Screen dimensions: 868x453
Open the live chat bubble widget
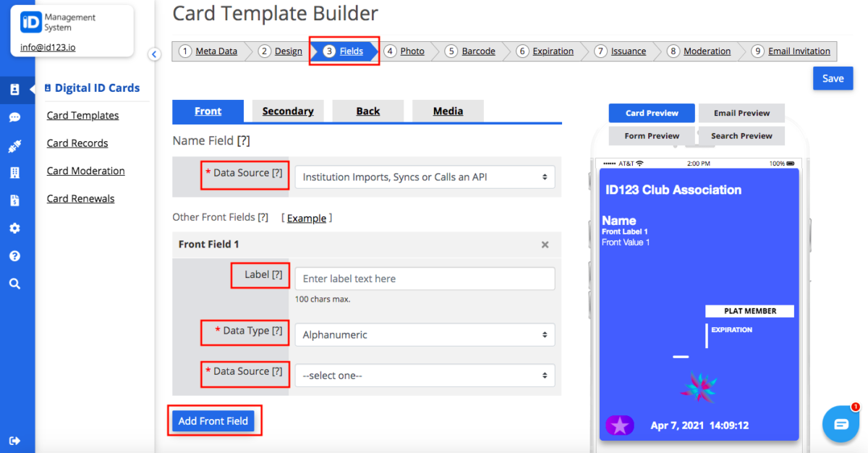click(x=841, y=424)
